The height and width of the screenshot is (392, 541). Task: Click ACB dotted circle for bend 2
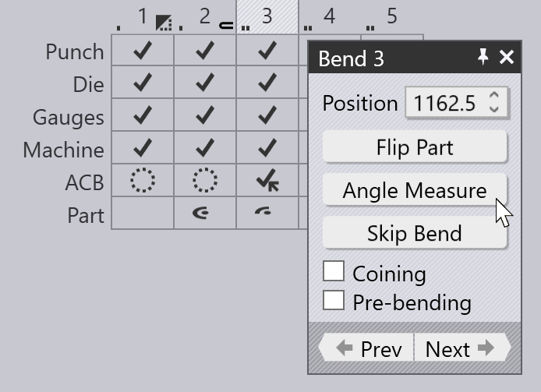point(205,181)
